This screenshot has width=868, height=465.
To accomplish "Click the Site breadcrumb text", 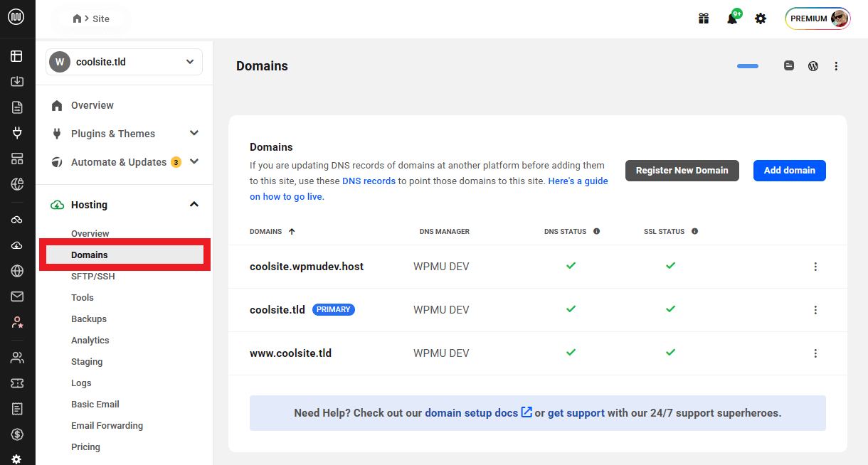I will 101,18.
